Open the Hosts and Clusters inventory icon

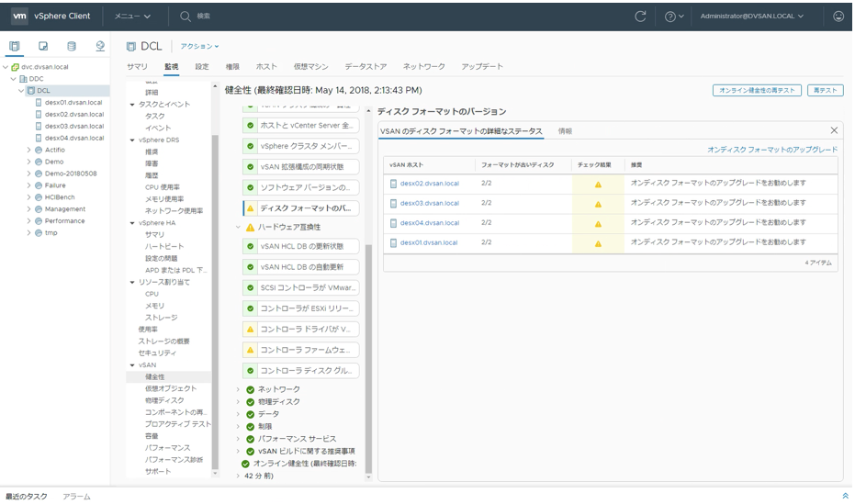click(14, 46)
